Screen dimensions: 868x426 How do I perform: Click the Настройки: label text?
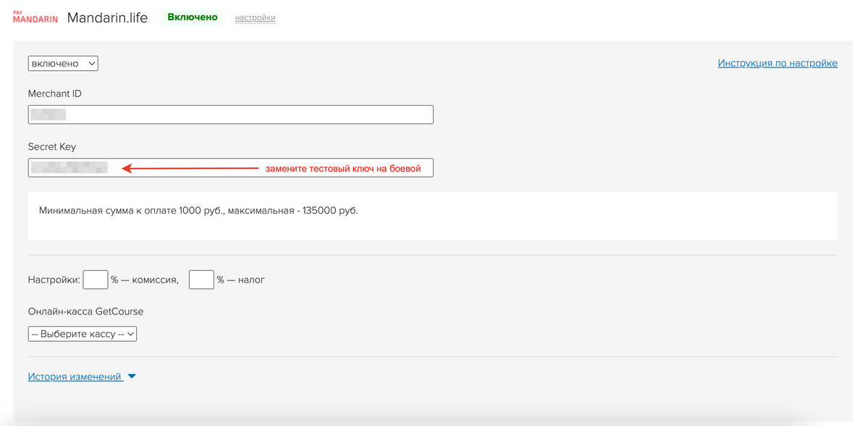pos(54,280)
